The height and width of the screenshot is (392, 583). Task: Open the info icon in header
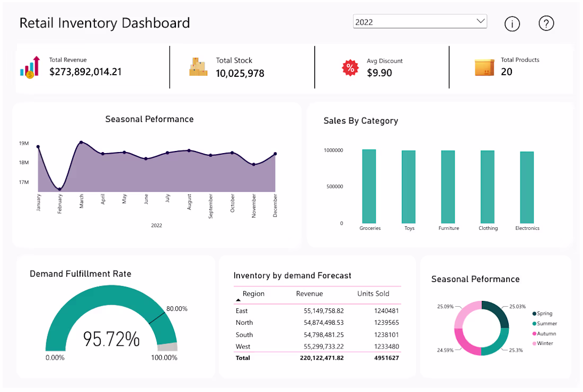tap(512, 24)
